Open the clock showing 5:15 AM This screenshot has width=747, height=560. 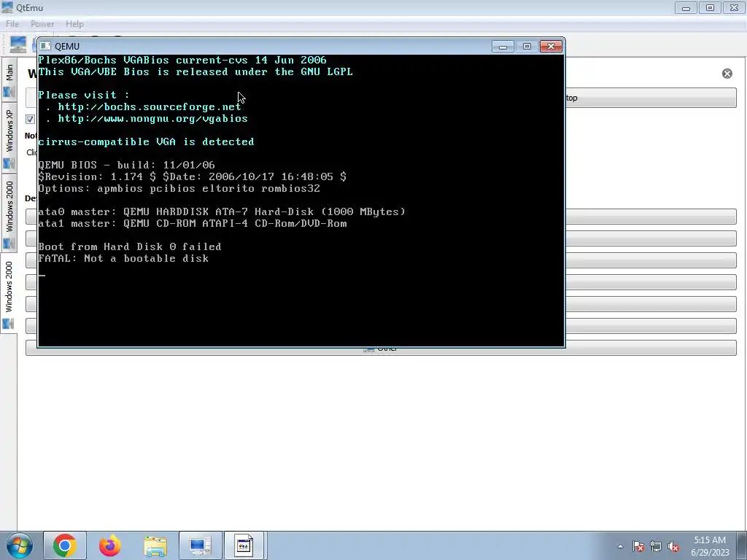710,546
